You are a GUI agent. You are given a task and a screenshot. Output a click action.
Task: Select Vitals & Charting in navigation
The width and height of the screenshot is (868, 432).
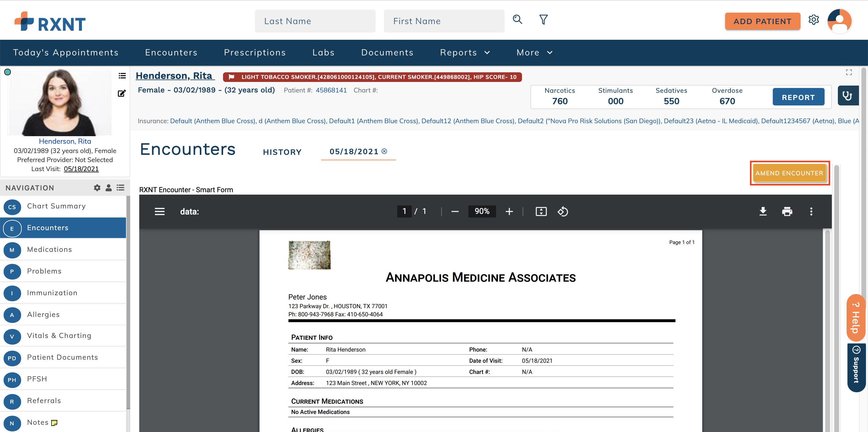[x=63, y=336]
